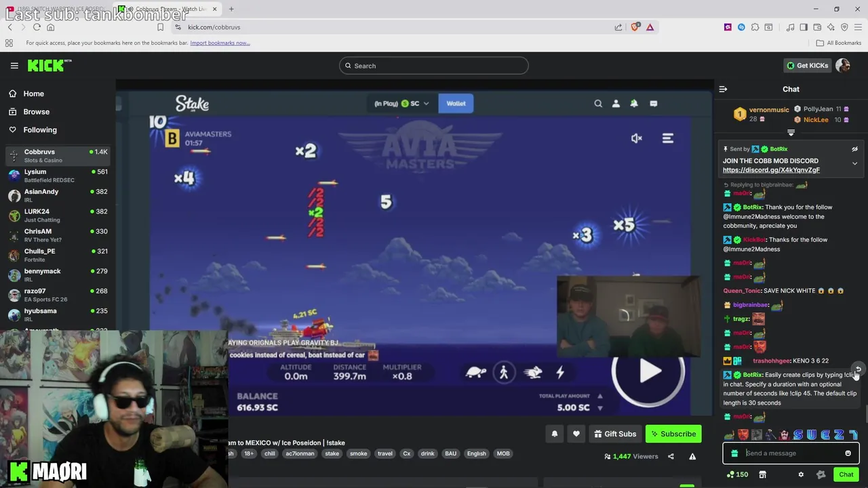The width and height of the screenshot is (868, 488).
Task: Open the Chulls_PE Fortnite channel
Action: click(58, 255)
